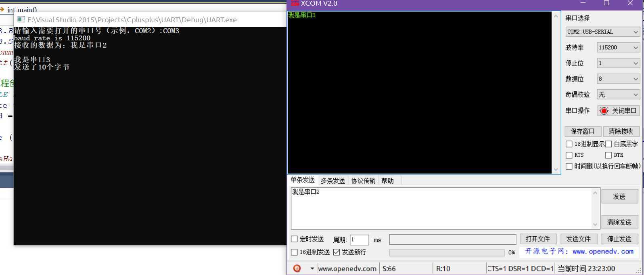This screenshot has height=275, width=644.
Task: Click send box scrollbar up arrow
Action: click(595, 193)
